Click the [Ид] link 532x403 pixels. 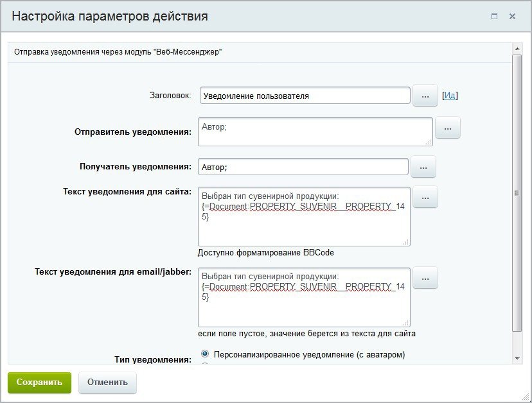click(450, 96)
